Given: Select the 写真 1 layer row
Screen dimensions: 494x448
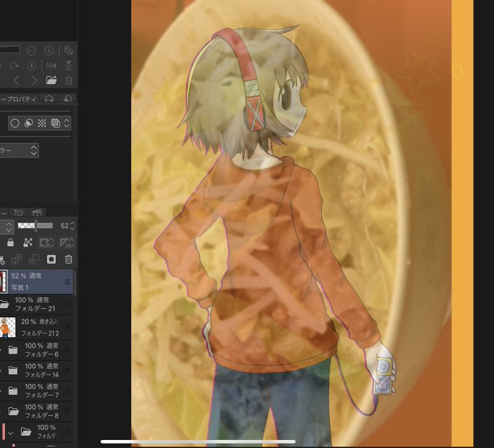Looking at the screenshot, I should pos(36,282).
